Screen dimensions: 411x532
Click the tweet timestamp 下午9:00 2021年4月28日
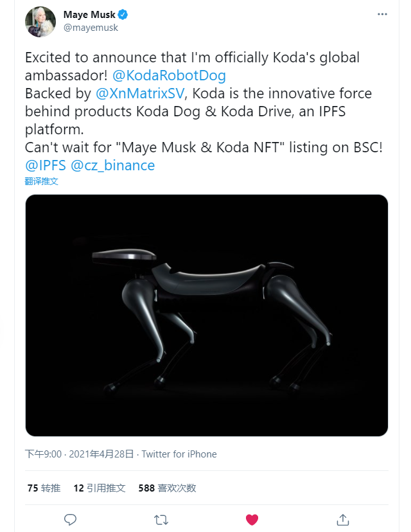click(x=80, y=454)
